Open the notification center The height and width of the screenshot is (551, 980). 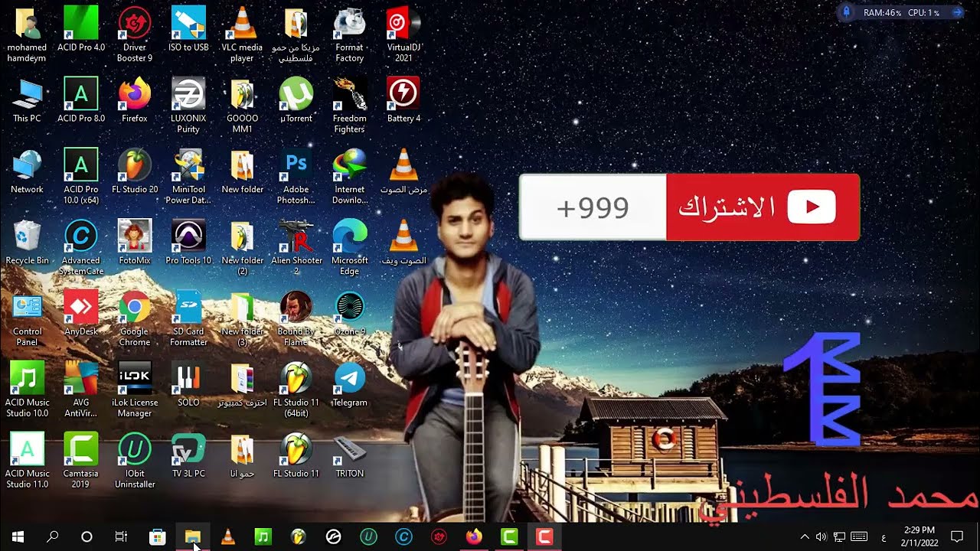957,537
